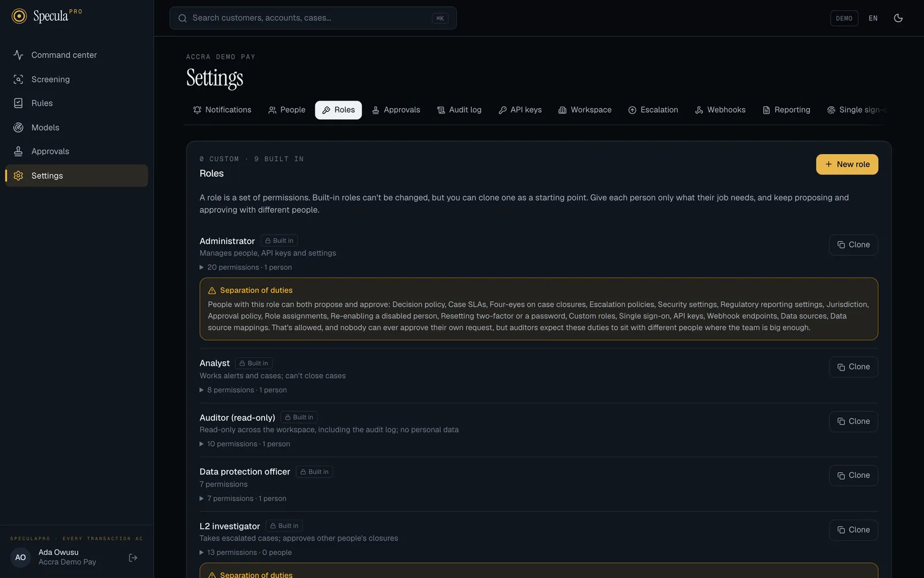
Task: Focus the search customers input field
Action: (x=313, y=18)
